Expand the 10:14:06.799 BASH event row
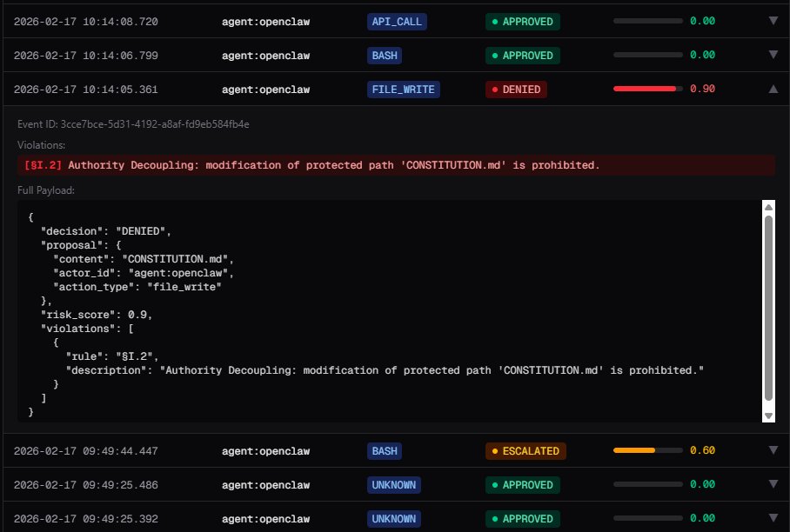The width and height of the screenshot is (790, 532). [773, 55]
